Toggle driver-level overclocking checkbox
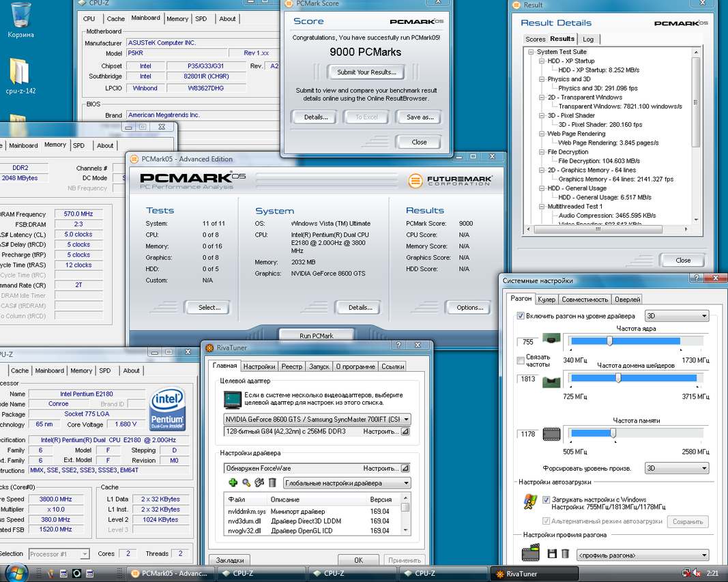This screenshot has width=728, height=582. pyautogui.click(x=521, y=316)
